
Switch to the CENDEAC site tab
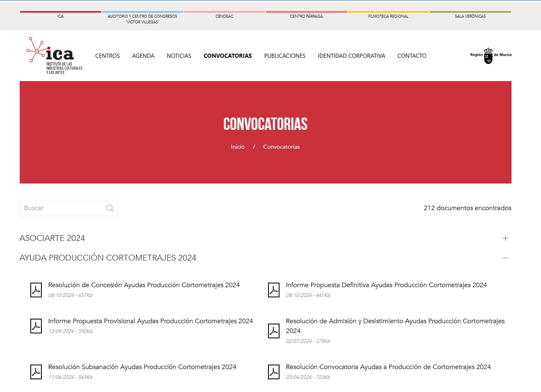coord(224,16)
